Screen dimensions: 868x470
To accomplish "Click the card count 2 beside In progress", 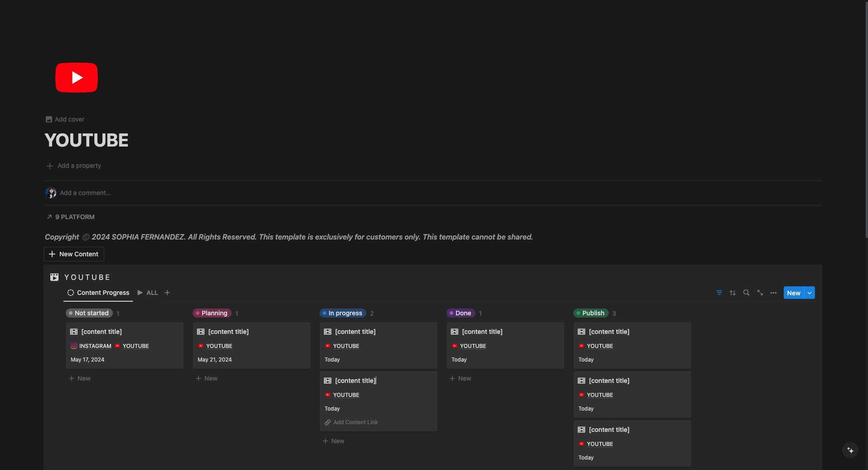I will (372, 313).
